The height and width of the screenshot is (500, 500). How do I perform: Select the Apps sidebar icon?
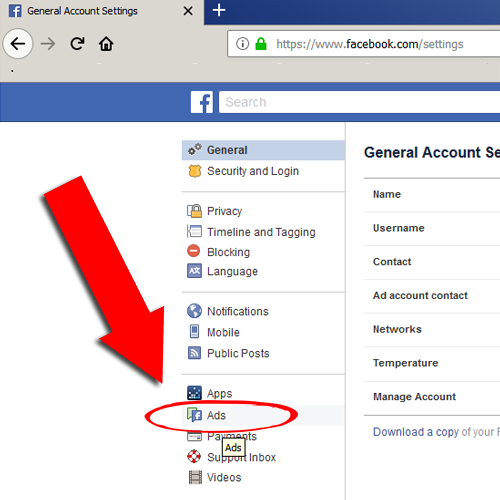point(194,393)
